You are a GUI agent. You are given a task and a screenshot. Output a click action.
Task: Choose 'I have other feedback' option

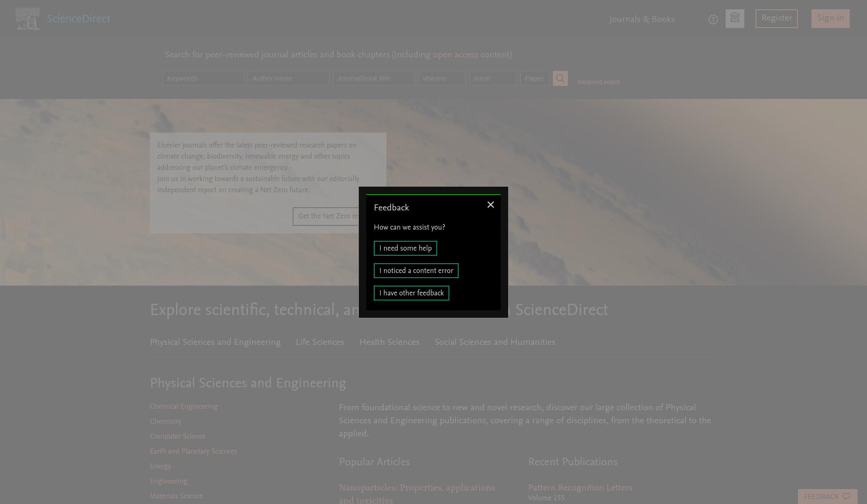click(x=412, y=293)
